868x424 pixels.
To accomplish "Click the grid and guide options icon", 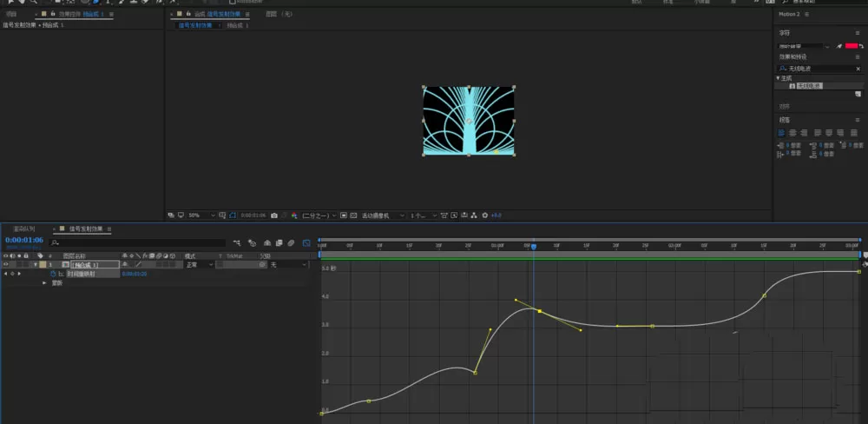I will pyautogui.click(x=223, y=215).
